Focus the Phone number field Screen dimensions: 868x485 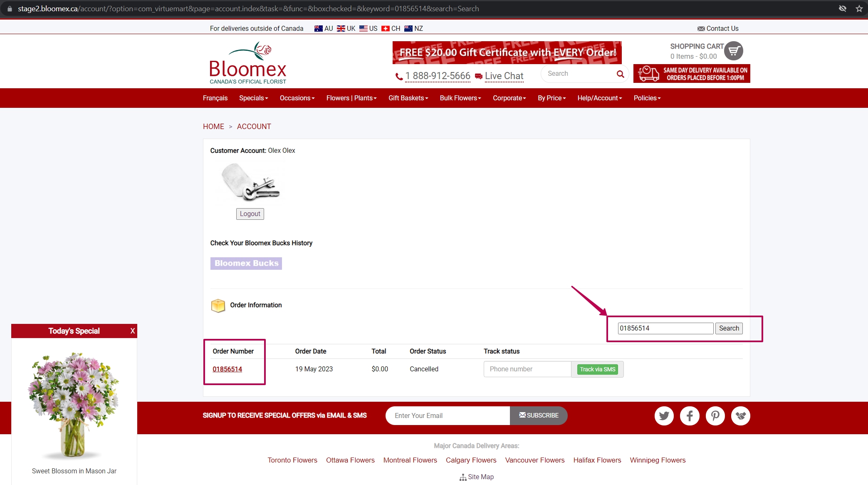(527, 369)
